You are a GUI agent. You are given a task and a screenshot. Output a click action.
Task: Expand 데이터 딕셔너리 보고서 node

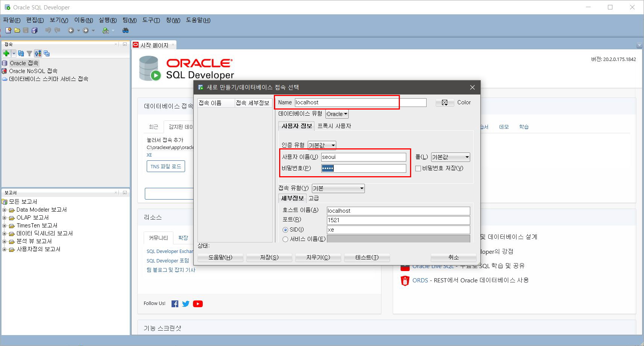point(5,234)
